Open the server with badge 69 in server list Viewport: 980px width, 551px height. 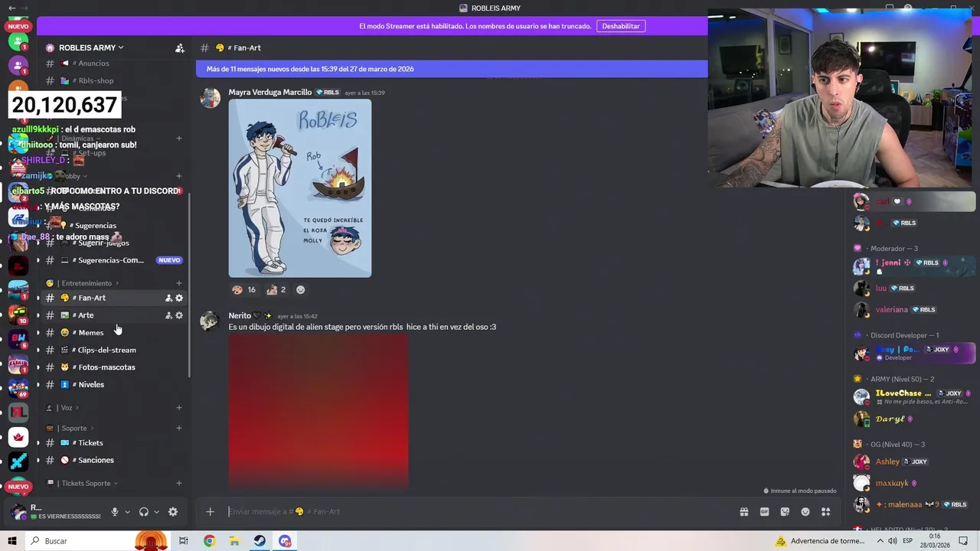(x=18, y=388)
